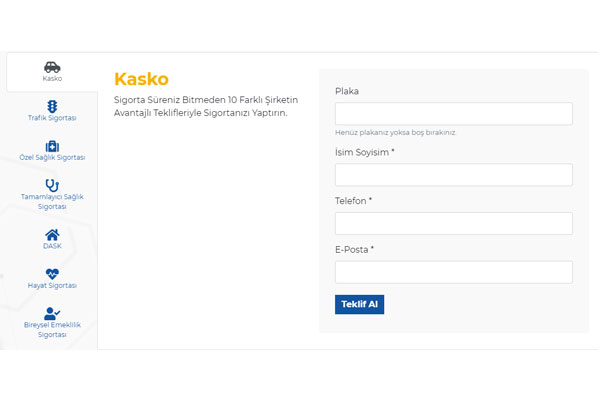Click the Kasko orange heading
This screenshot has height=410, width=600.
click(x=141, y=79)
